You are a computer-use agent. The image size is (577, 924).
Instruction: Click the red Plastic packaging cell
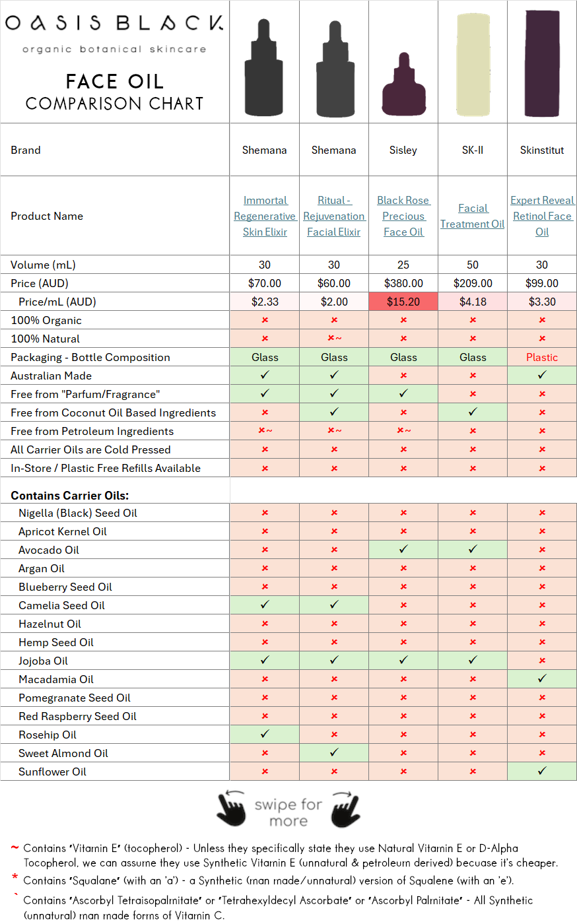542,357
